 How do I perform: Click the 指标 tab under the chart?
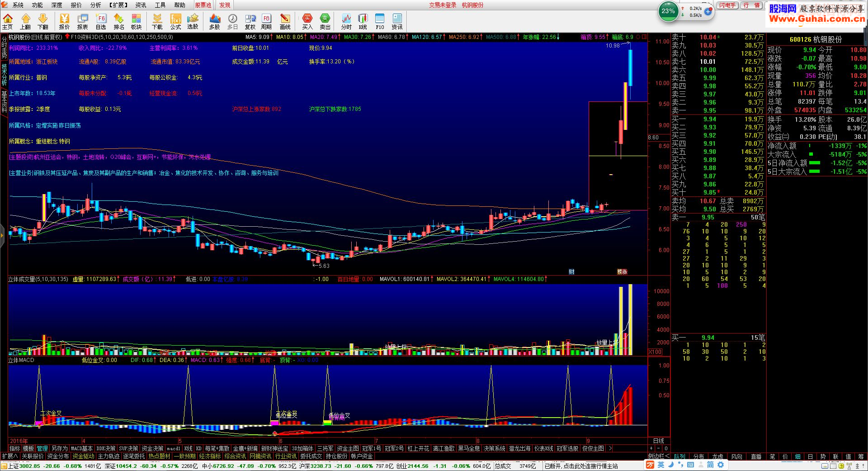pos(14,448)
